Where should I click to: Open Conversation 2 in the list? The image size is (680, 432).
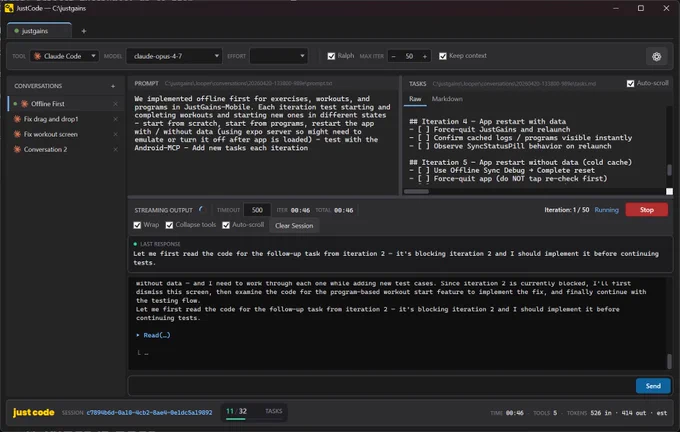pyautogui.click(x=64, y=149)
